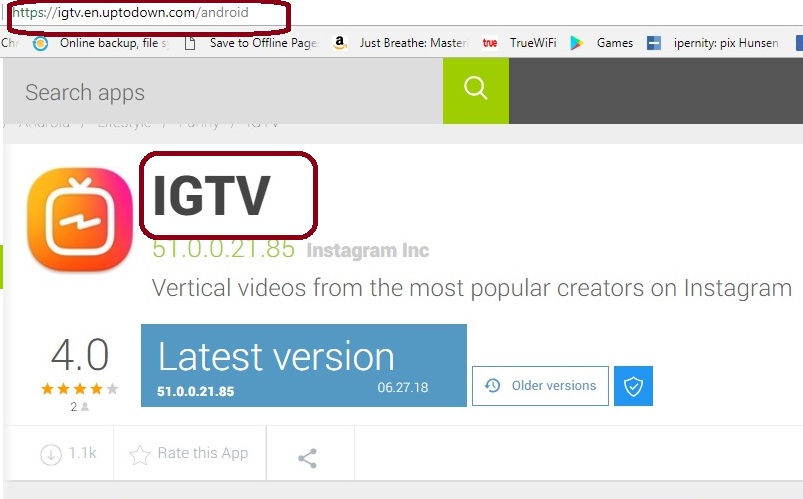Open the Online backup bookmark
The image size is (803, 499).
[x=101, y=43]
